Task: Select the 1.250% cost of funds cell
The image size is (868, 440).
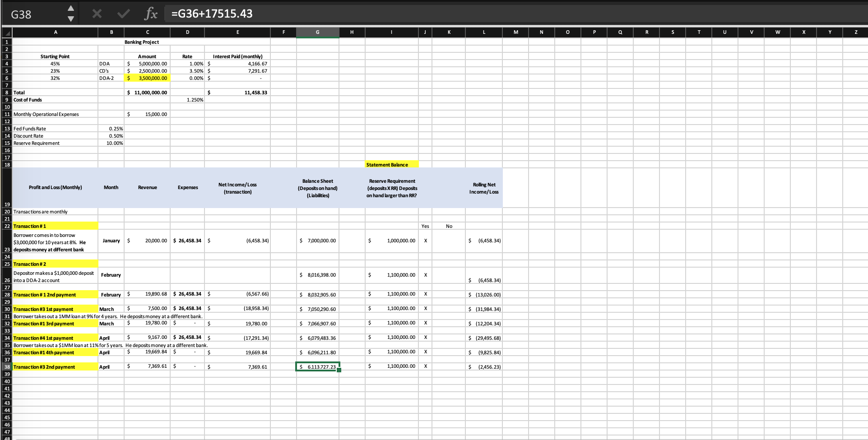Action: pyautogui.click(x=187, y=100)
